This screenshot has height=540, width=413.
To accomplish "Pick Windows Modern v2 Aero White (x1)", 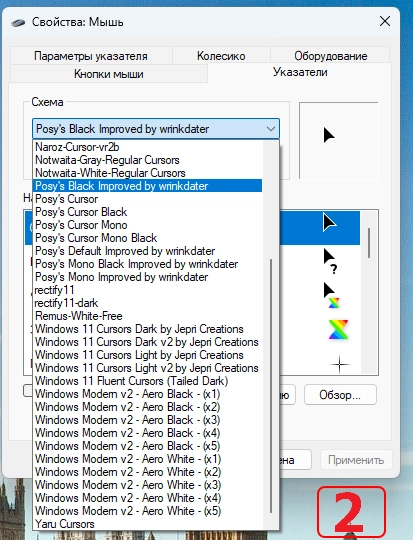I will [x=147, y=459].
